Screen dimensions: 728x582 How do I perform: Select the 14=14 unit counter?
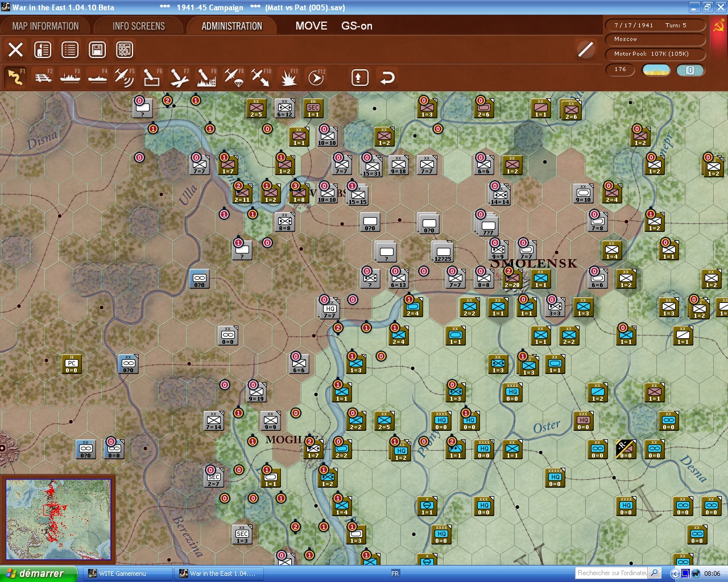(x=500, y=195)
